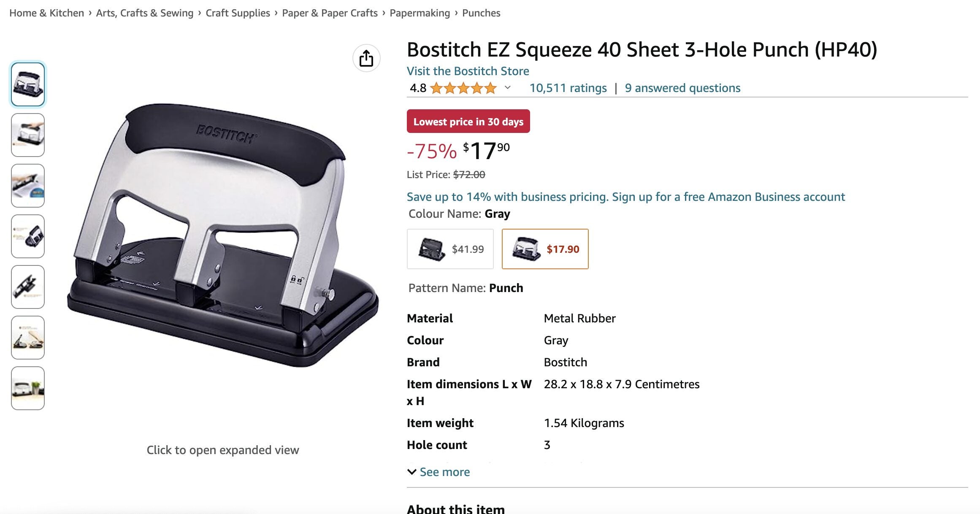Click the share icon above product image
This screenshot has width=980, height=514.
366,58
